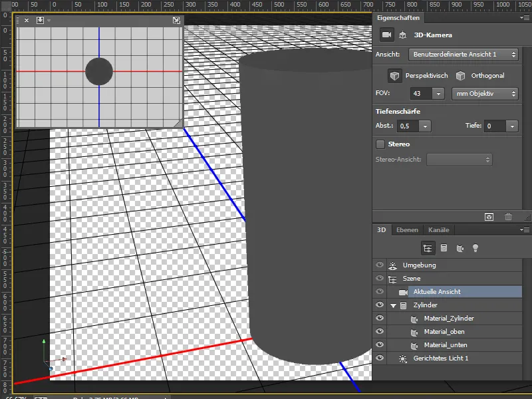This screenshot has width=532, height=399.
Task: Click the 3D axis widget in viewport
Action: pyautogui.click(x=53, y=355)
